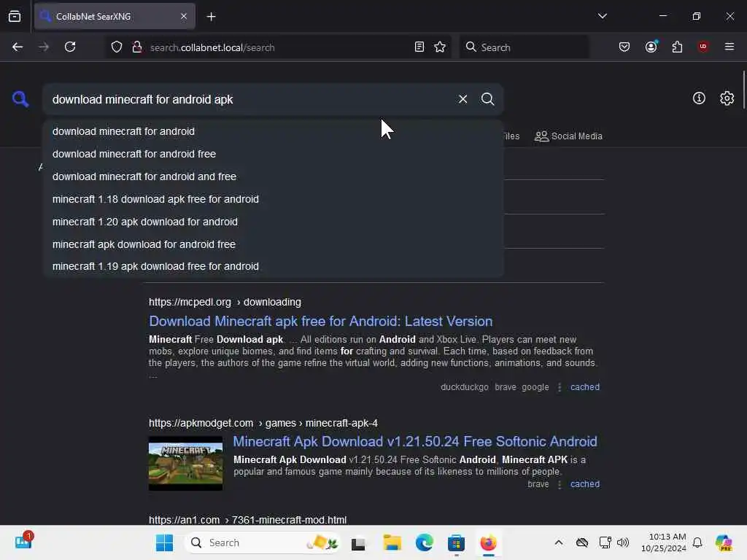747x560 pixels.
Task: Open the https://an1.com result URL
Action: pos(247,520)
